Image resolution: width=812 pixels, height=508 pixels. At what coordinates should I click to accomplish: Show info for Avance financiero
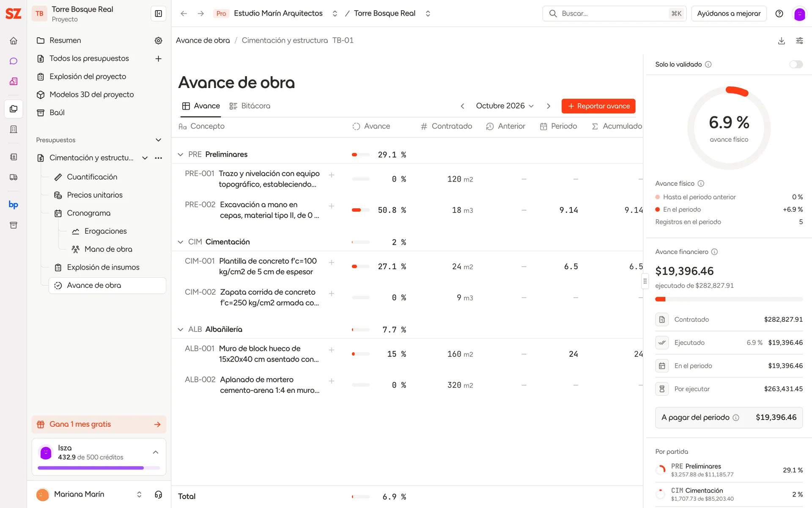pyautogui.click(x=714, y=252)
